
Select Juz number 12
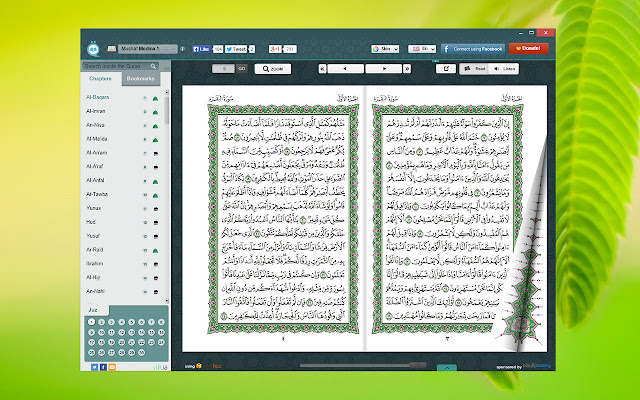(122, 332)
